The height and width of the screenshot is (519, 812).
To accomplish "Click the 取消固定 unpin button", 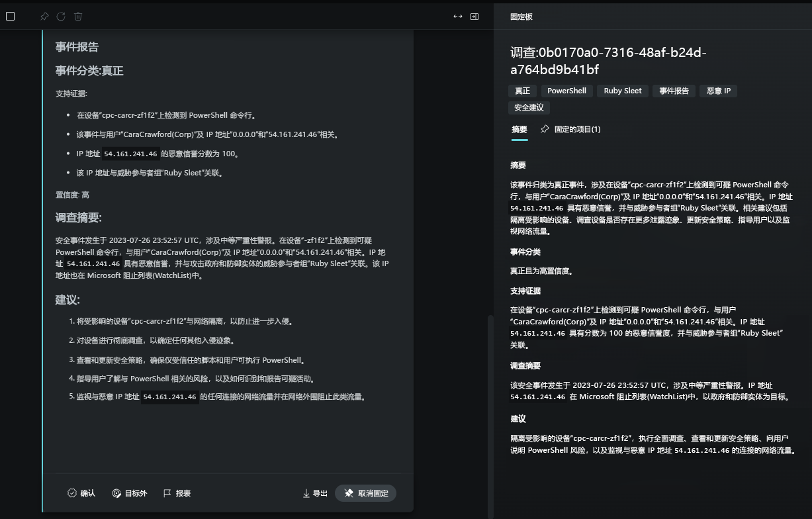I will (x=366, y=493).
